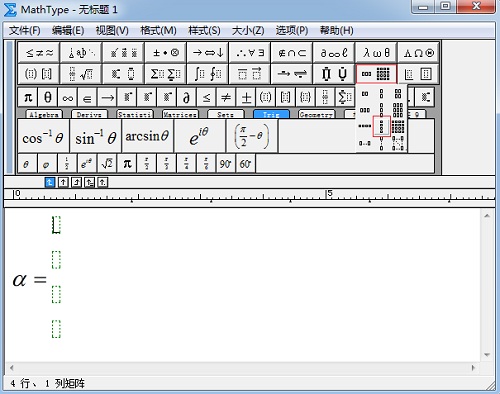The width and height of the screenshot is (500, 394).
Task: Open the 大小(Z) menu
Action: (248, 31)
